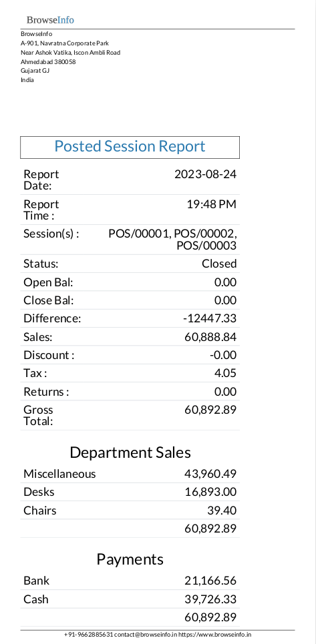Screen dimensions: 316x644
Task: Select the Sales value 60,888.84
Action: pyautogui.click(x=210, y=337)
